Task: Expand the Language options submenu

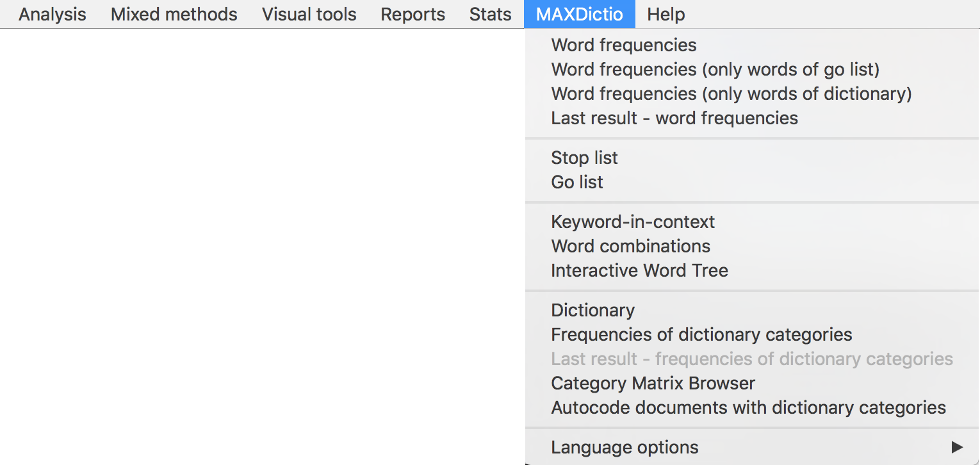Action: click(752, 447)
